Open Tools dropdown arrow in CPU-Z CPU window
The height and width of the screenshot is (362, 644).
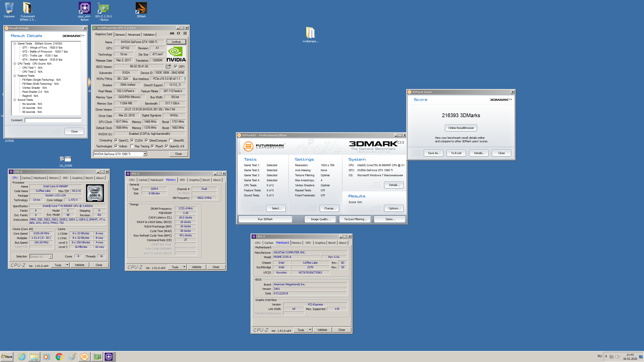67,265
